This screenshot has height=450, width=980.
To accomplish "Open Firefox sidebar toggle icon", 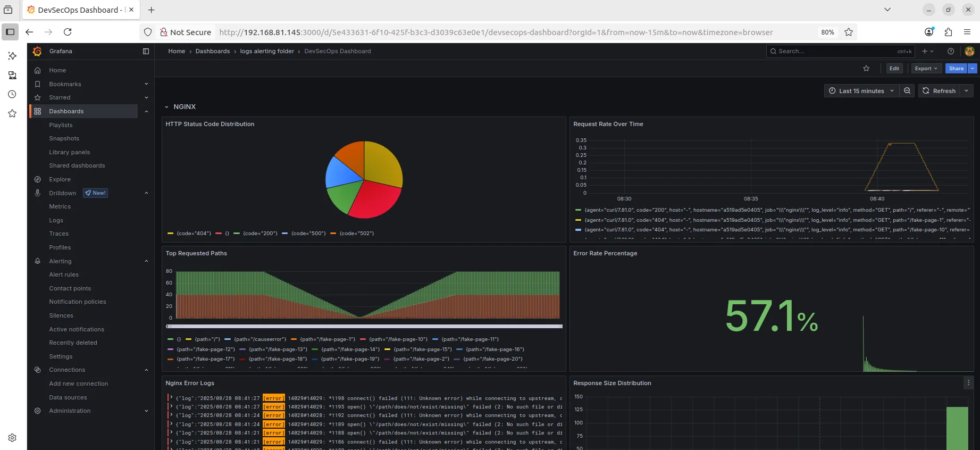I will [10, 32].
